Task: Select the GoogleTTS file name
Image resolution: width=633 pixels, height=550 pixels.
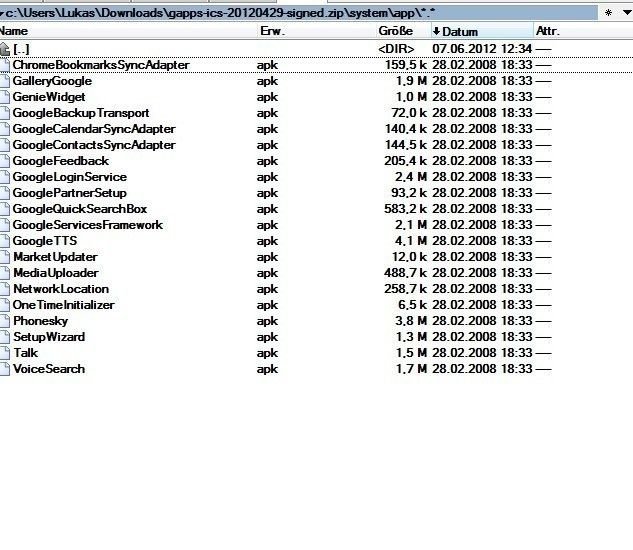Action: (45, 241)
